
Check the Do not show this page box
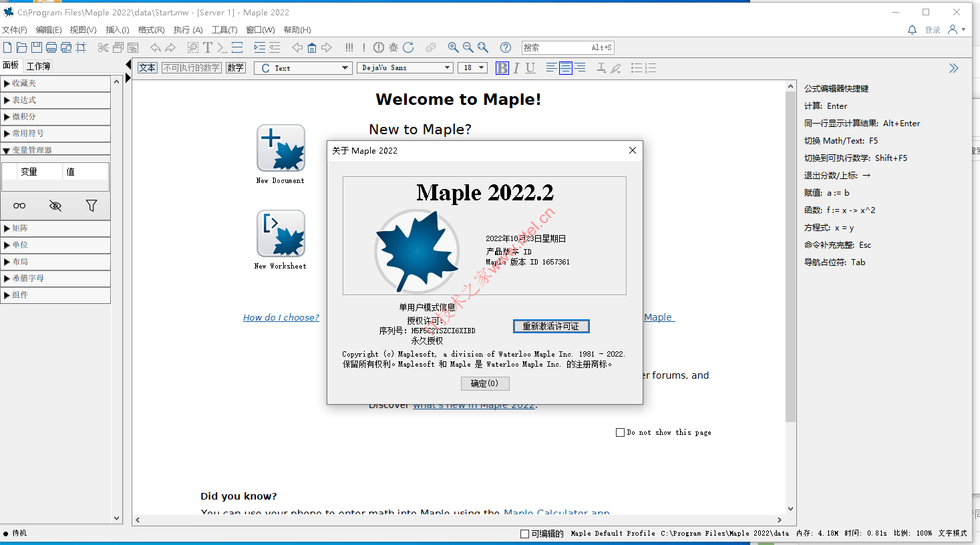tap(620, 432)
